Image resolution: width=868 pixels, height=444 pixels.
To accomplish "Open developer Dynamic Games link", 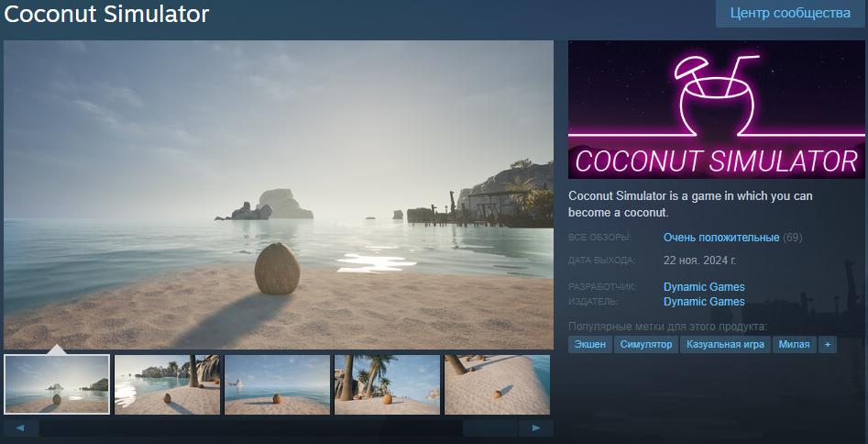I will coord(704,287).
